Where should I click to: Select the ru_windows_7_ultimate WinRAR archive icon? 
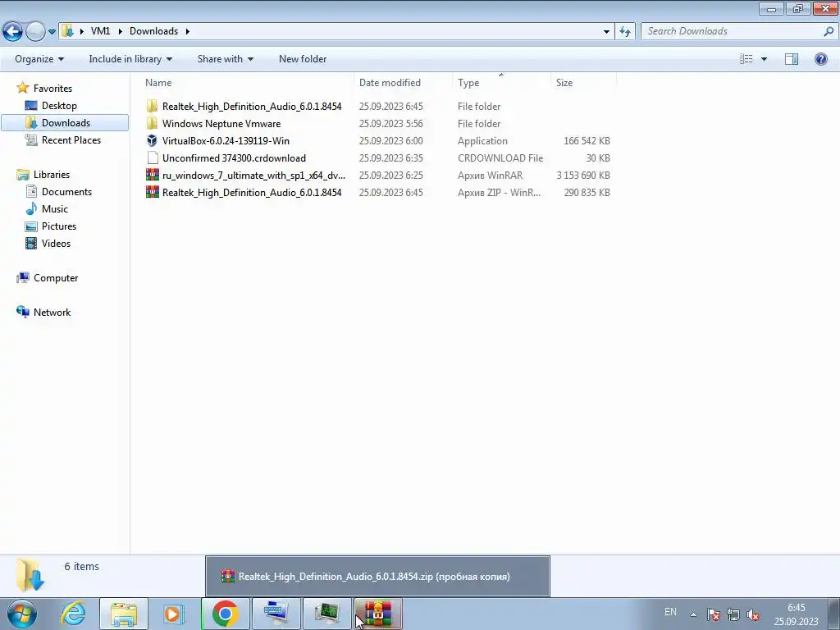tap(152, 176)
